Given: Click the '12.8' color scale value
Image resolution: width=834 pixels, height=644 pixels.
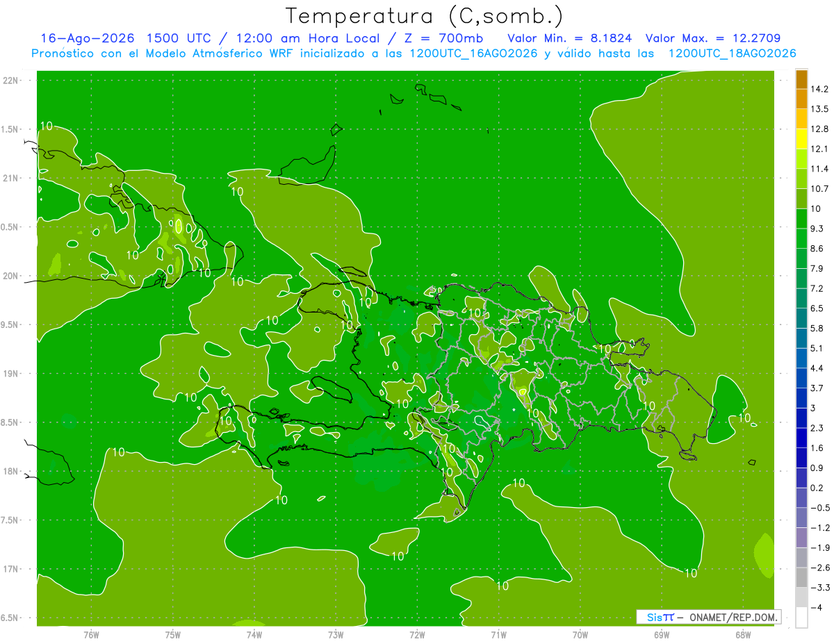Looking at the screenshot, I should (820, 129).
